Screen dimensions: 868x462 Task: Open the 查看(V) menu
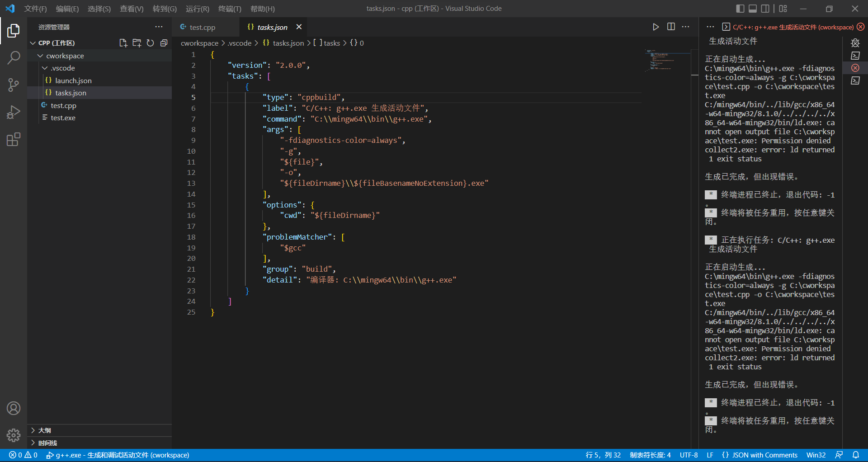132,9
